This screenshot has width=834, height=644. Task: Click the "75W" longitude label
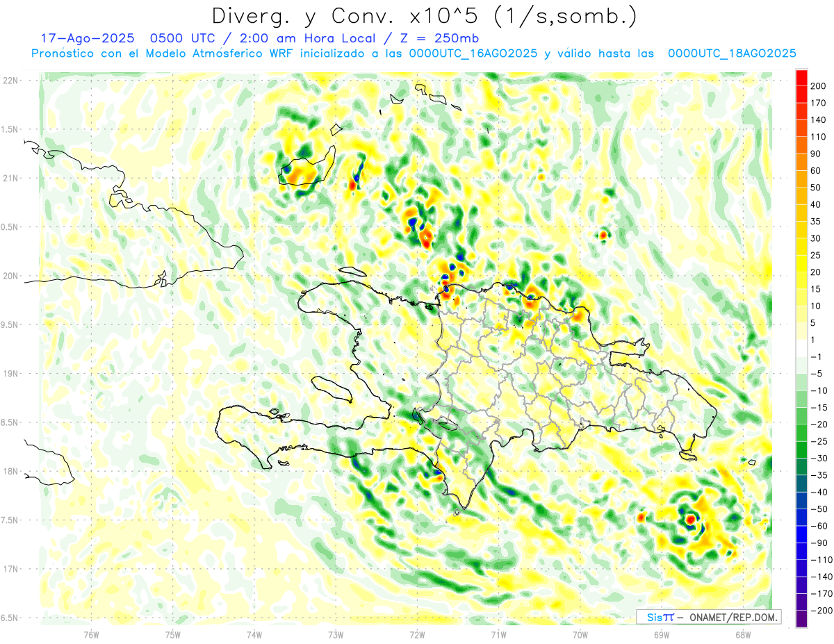point(173,634)
